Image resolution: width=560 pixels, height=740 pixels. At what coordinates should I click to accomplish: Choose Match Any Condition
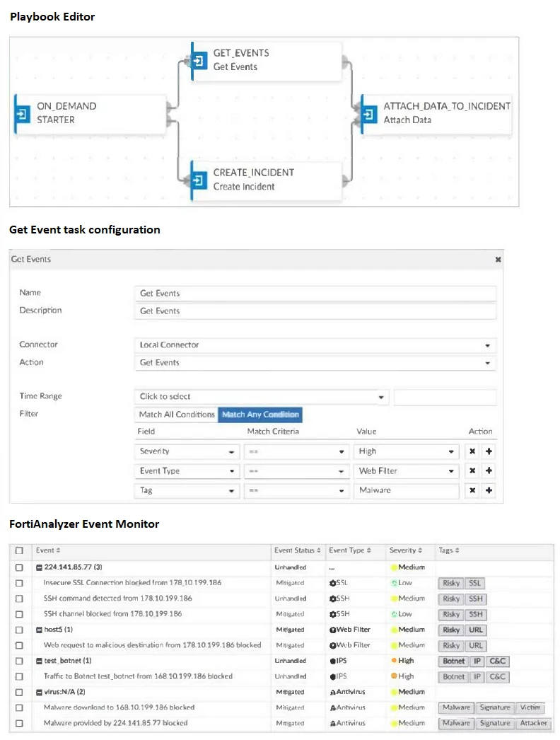click(260, 415)
